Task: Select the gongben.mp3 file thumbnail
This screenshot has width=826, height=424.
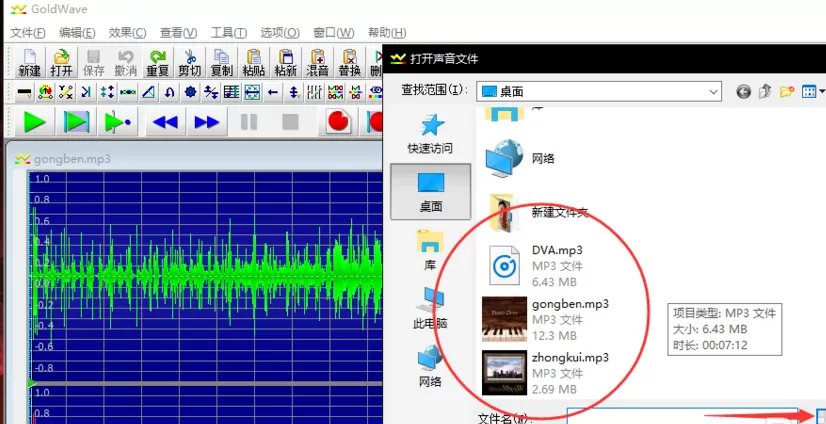Action: click(x=504, y=319)
